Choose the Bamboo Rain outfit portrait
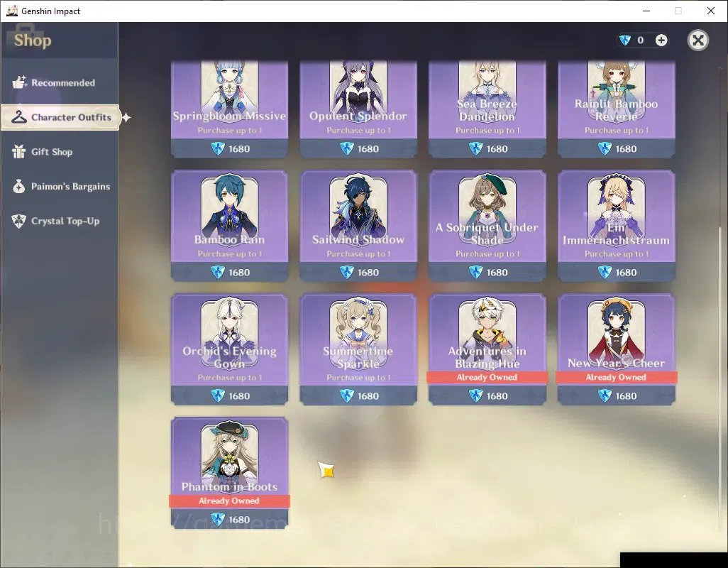 point(229,208)
